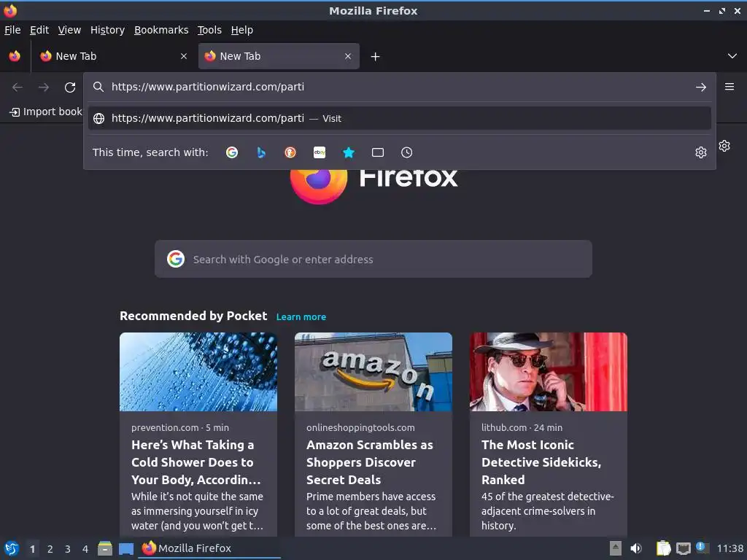Open the system start menu icon
The width and height of the screenshot is (747, 560).
[x=12, y=548]
